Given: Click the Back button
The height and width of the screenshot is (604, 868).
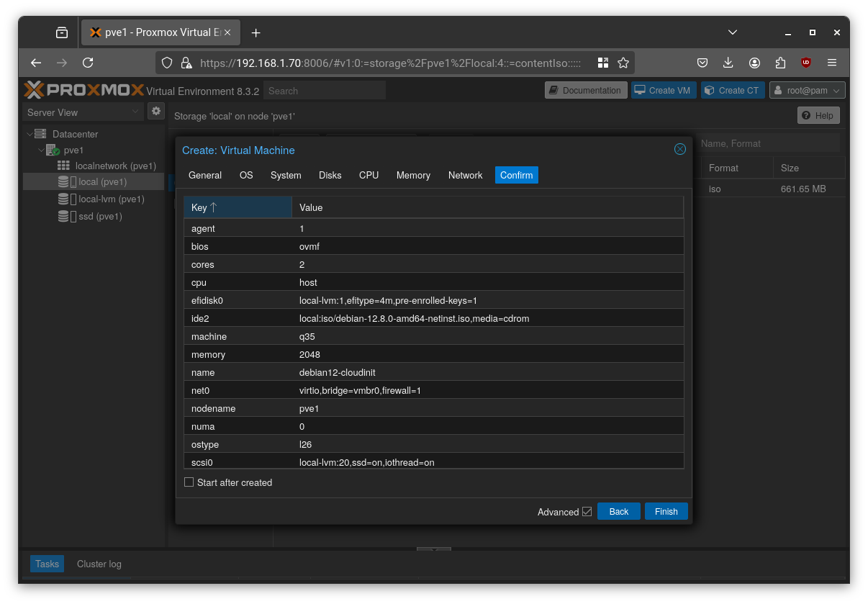Looking at the screenshot, I should coord(618,511).
